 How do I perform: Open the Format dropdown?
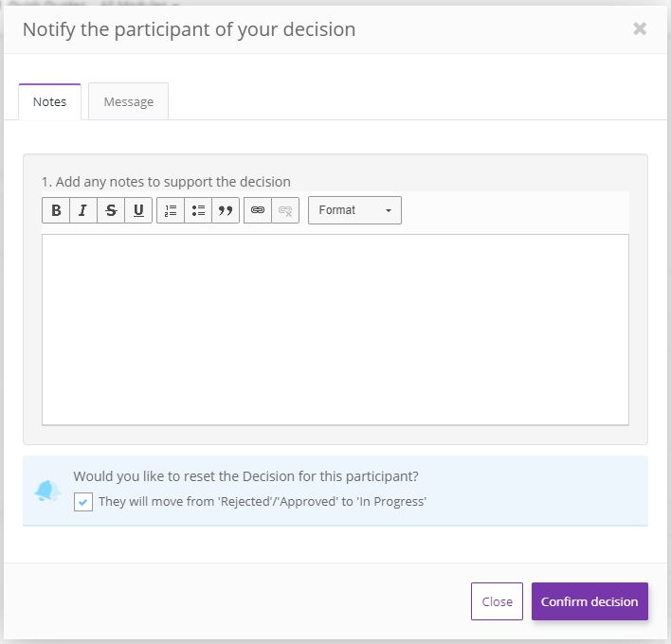[354, 210]
